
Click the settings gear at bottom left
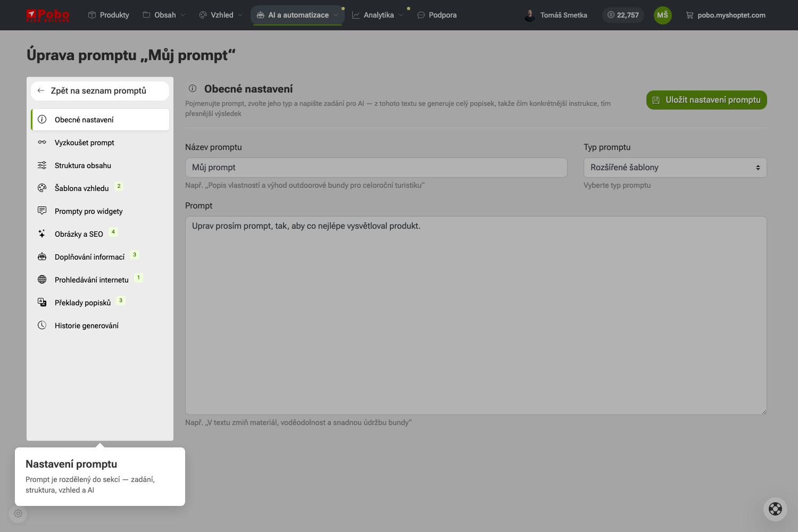click(18, 513)
